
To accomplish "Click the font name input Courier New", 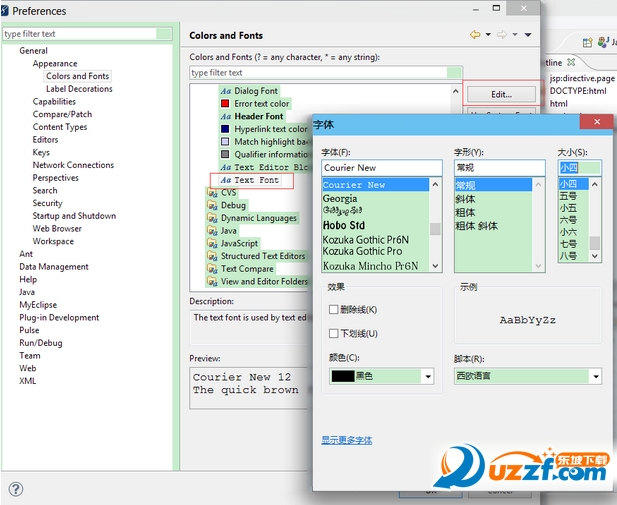I will tap(382, 168).
